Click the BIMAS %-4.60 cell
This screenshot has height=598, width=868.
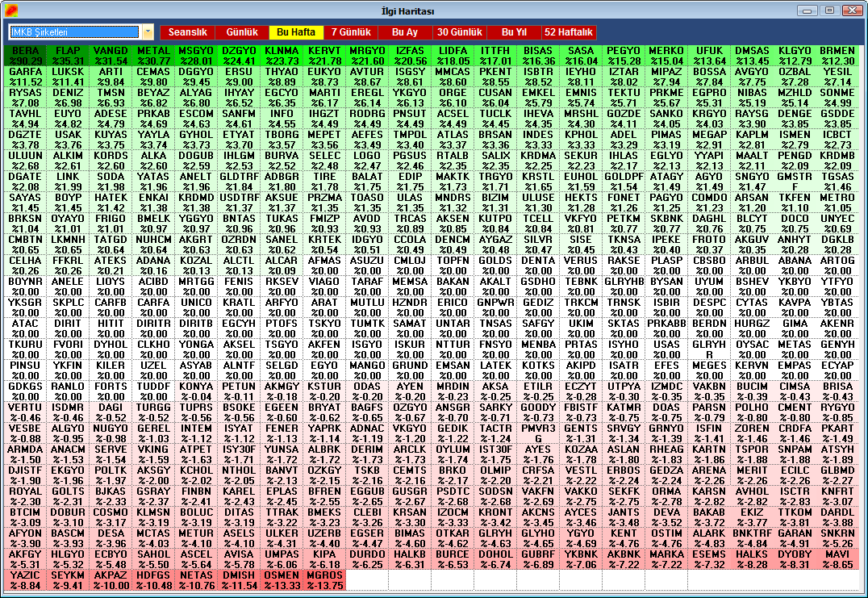click(x=410, y=538)
